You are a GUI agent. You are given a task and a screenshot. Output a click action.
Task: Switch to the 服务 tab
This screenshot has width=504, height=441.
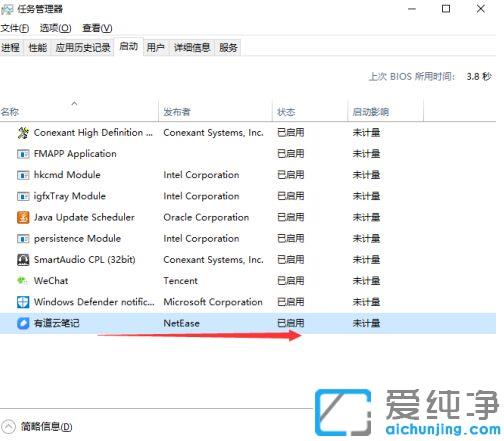pyautogui.click(x=228, y=48)
